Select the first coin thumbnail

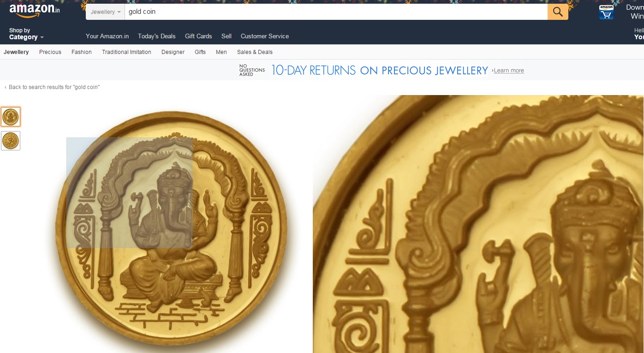[x=11, y=117]
